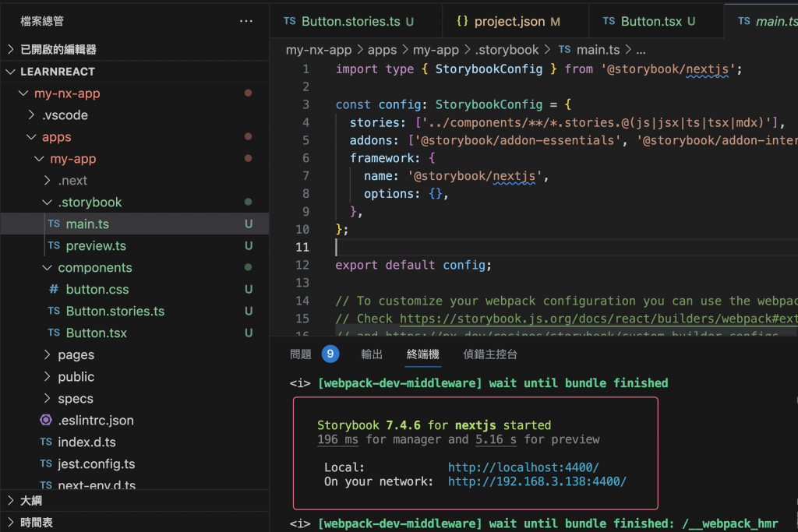Viewport: 798px width, 532px height.
Task: Switch to the Button.tsx editor tab
Action: point(656,21)
